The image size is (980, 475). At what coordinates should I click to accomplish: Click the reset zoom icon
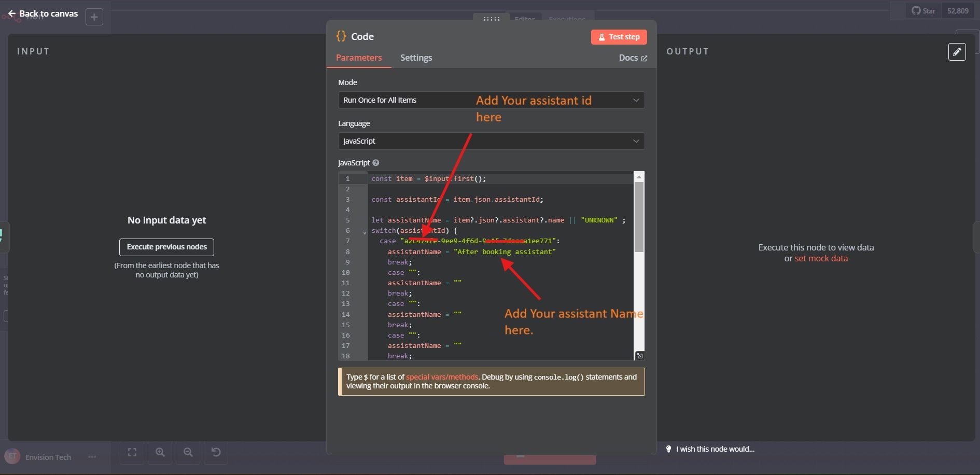click(216, 452)
